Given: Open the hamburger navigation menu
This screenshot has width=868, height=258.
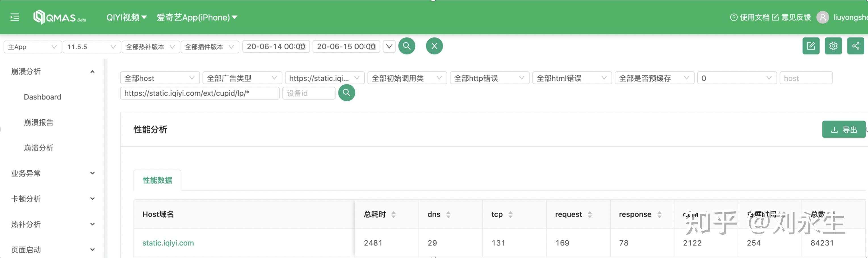Looking at the screenshot, I should tap(14, 18).
